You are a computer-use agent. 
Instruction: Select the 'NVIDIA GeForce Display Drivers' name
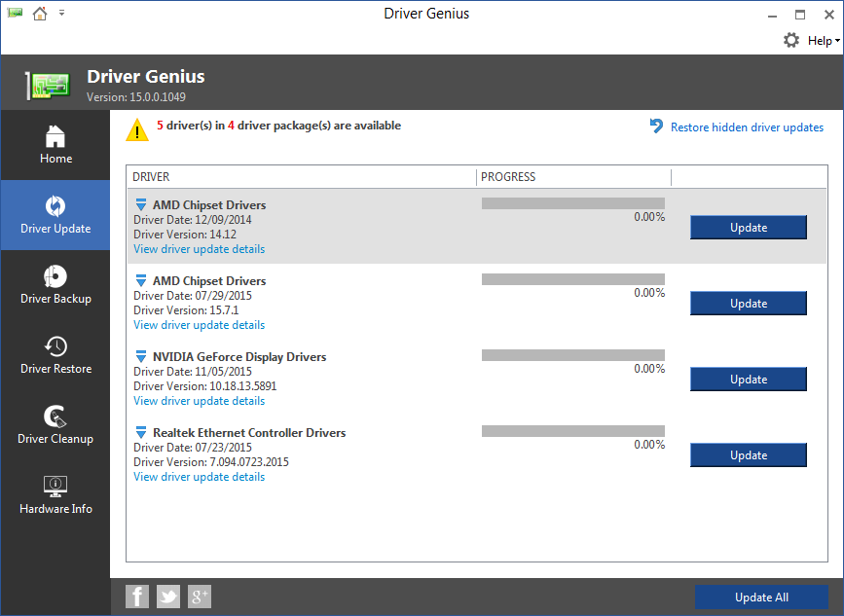239,357
